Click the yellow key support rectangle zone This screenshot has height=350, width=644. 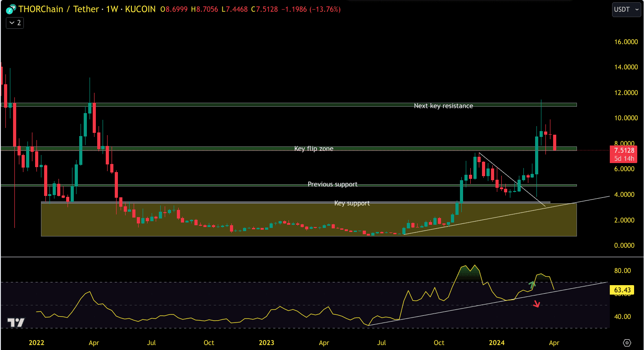pyautogui.click(x=309, y=219)
